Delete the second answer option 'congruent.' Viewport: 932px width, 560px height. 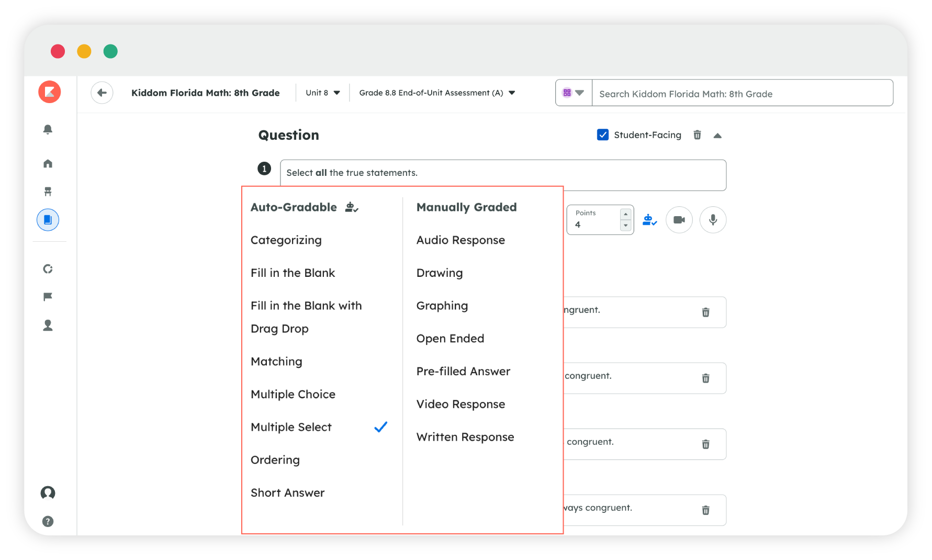click(x=705, y=378)
